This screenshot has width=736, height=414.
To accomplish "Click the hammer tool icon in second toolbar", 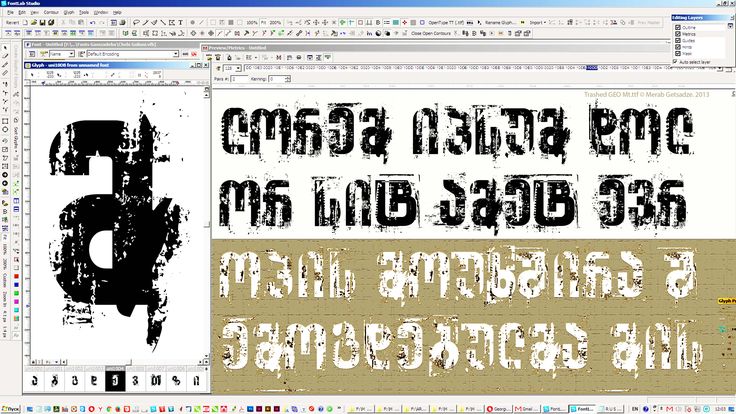I will click(x=246, y=33).
